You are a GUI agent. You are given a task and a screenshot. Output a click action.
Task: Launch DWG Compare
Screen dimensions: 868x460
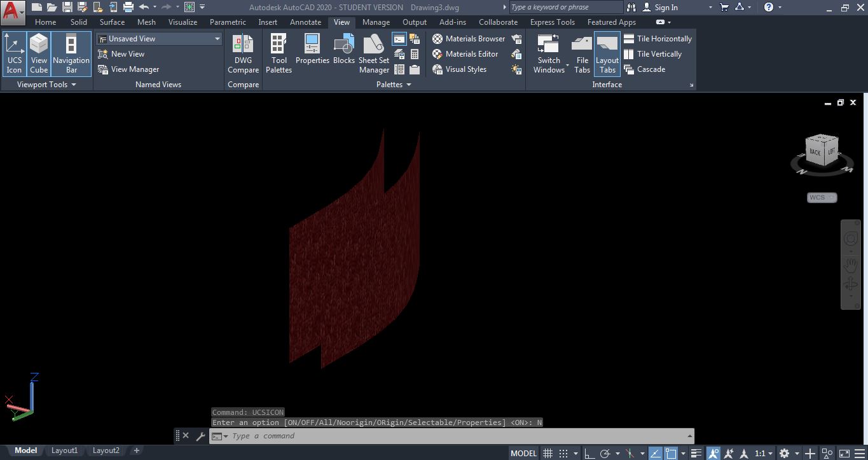(x=243, y=53)
